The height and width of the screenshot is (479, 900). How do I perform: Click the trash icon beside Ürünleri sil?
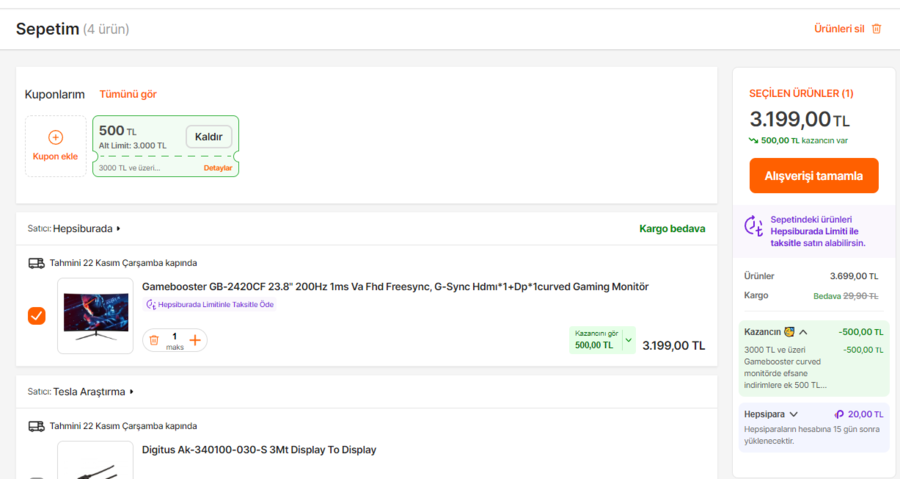877,29
